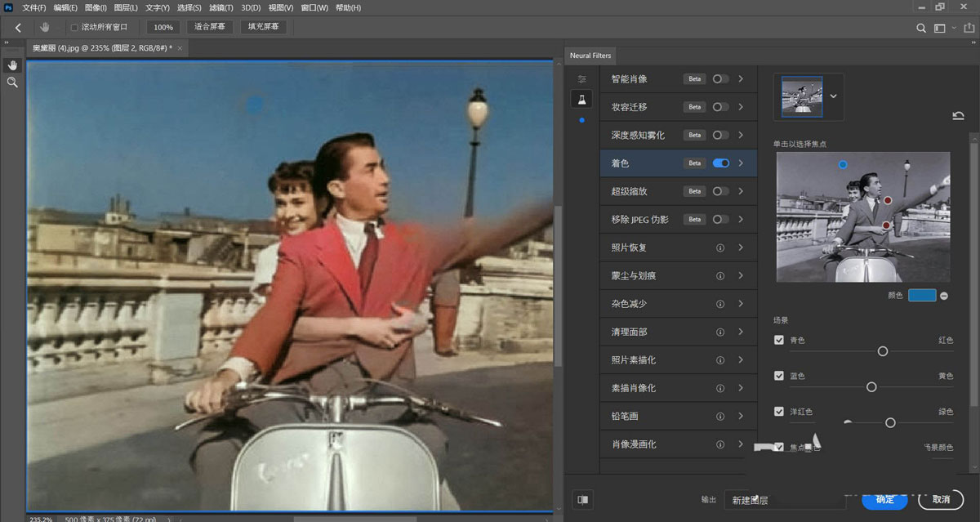Click the back arrow in options bar
The image size is (980, 522).
18,28
